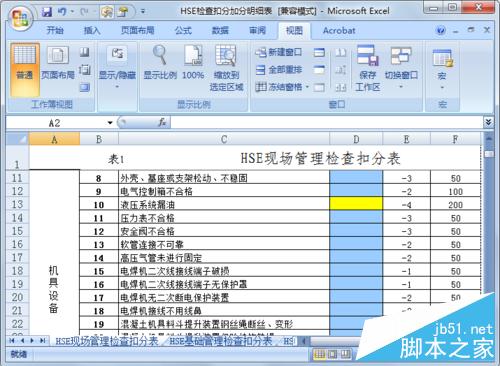
Task: Open the Name Box dropdown arrow
Action: point(110,123)
